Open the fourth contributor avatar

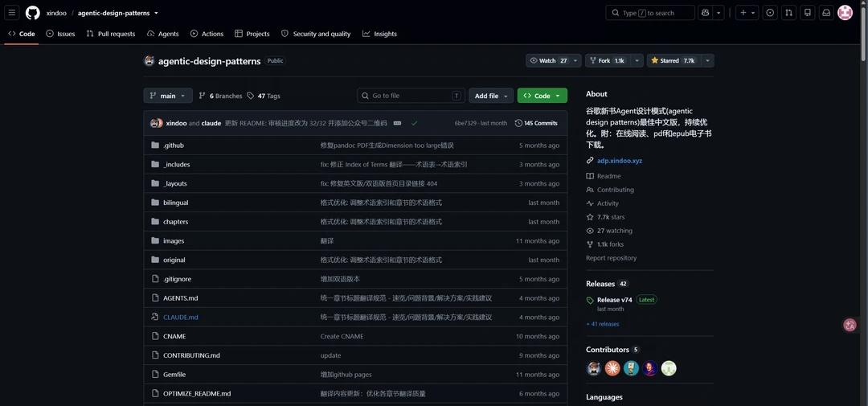tap(650, 368)
